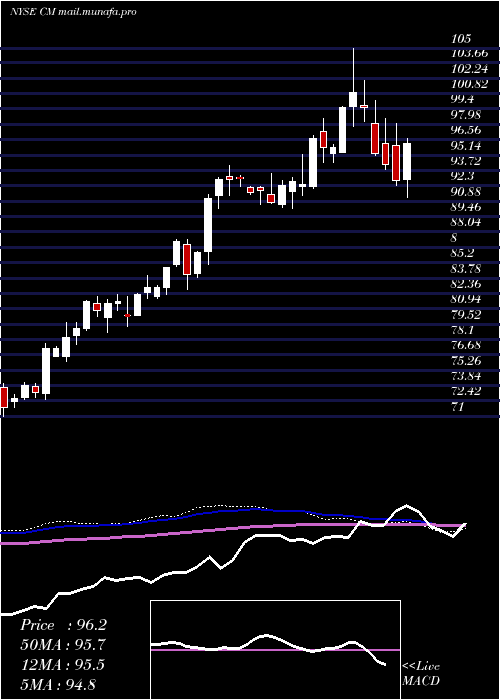Click the 90.88 price axis label
Screen dimensions: 500x700
coord(467,192)
